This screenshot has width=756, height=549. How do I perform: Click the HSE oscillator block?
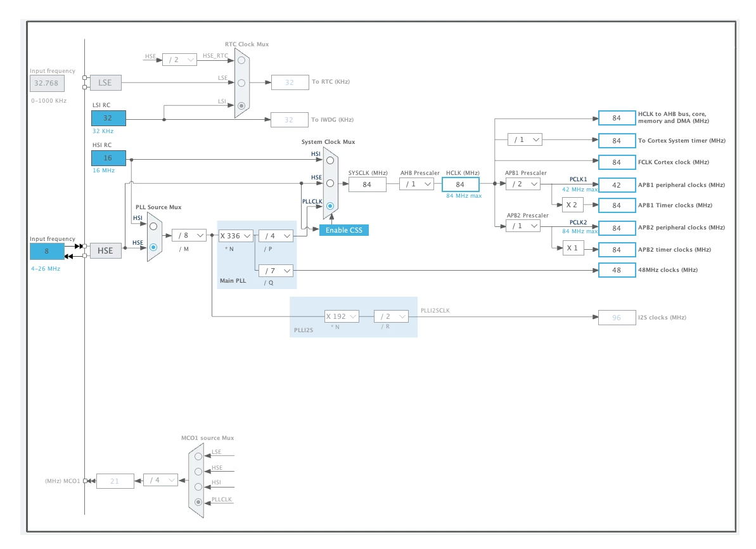pos(106,250)
